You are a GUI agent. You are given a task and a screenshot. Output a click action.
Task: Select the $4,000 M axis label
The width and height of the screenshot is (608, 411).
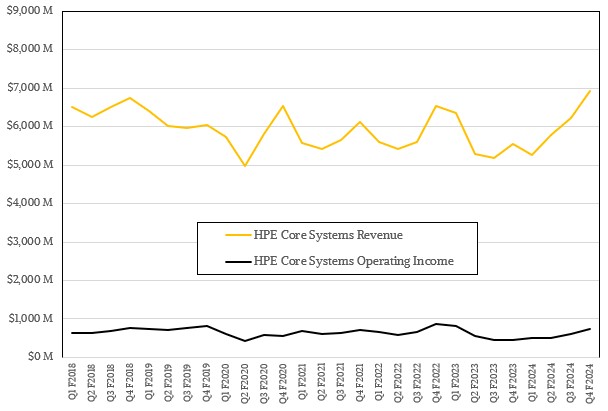click(30, 203)
